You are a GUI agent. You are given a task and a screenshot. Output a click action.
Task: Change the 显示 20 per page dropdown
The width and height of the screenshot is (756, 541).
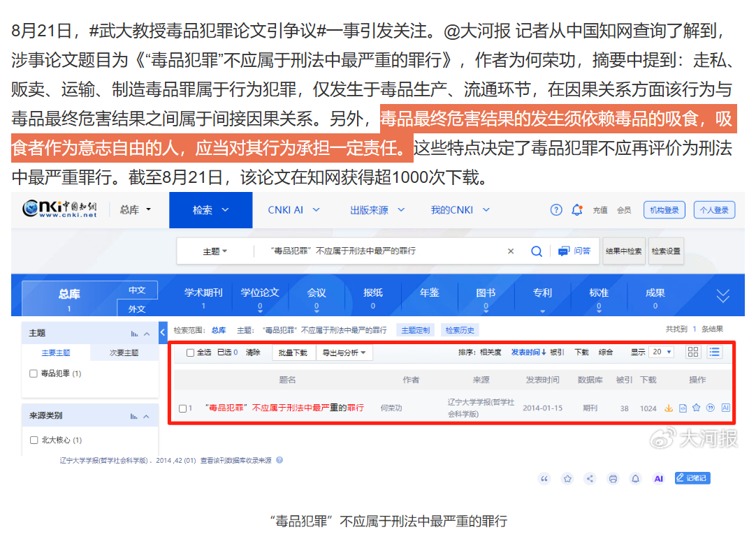tap(662, 352)
